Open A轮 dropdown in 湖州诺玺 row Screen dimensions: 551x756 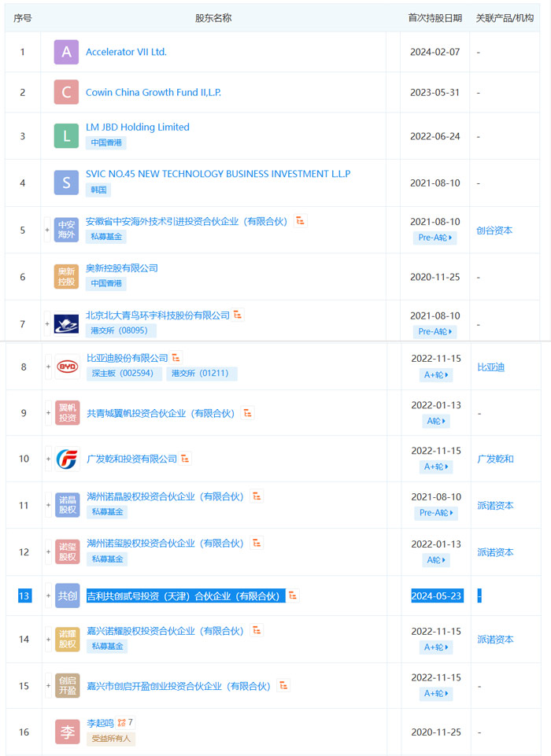pos(436,560)
